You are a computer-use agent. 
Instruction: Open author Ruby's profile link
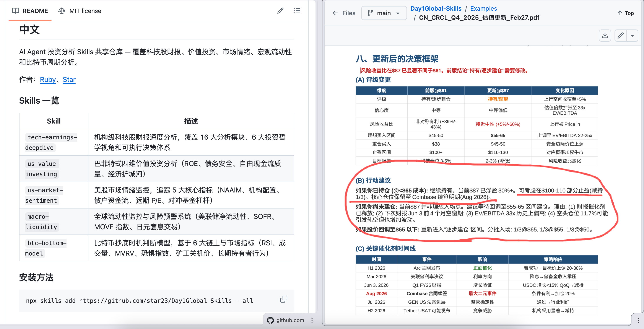tap(47, 80)
